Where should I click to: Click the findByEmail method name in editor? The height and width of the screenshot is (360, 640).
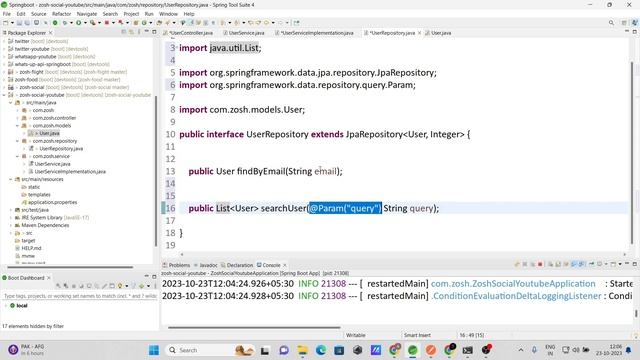(x=261, y=171)
